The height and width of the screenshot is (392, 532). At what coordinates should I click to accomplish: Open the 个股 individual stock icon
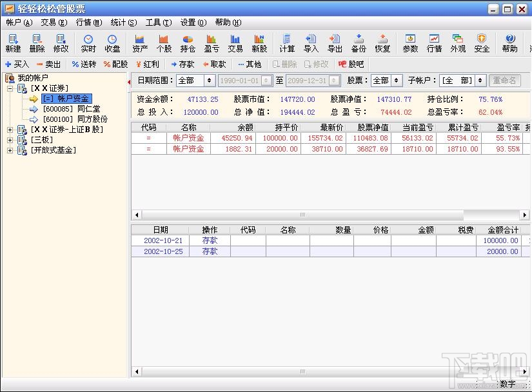[x=164, y=43]
